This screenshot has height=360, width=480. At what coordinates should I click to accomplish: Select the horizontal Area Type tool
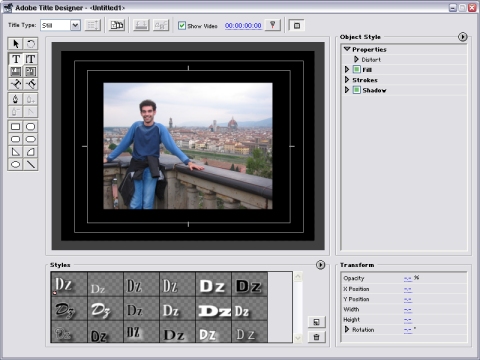(x=16, y=71)
